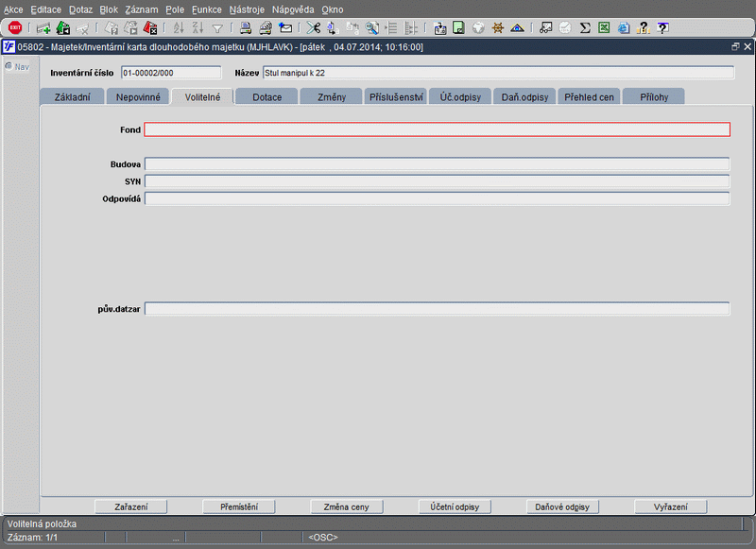
Task: Click the green duplicate record icon
Action: click(63, 28)
